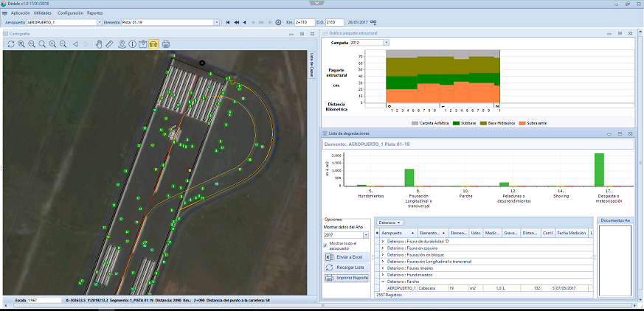644x311 pixels.
Task: Click the Km. input field
Action: 305,23
